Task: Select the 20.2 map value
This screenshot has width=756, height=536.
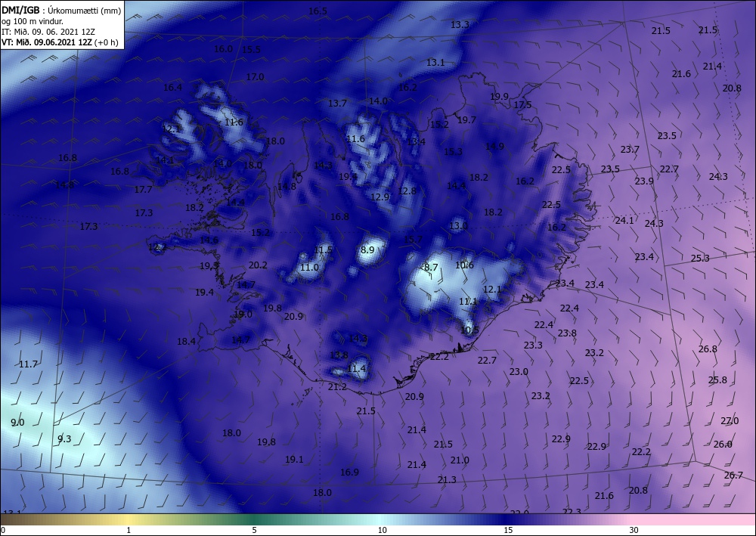Action: pyautogui.click(x=258, y=265)
